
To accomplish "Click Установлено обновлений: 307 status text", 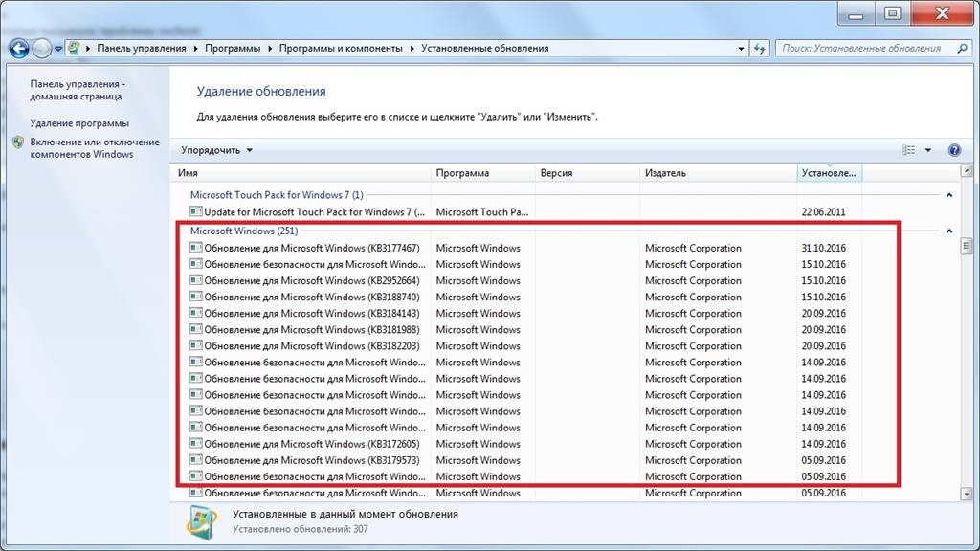I will coord(300,528).
